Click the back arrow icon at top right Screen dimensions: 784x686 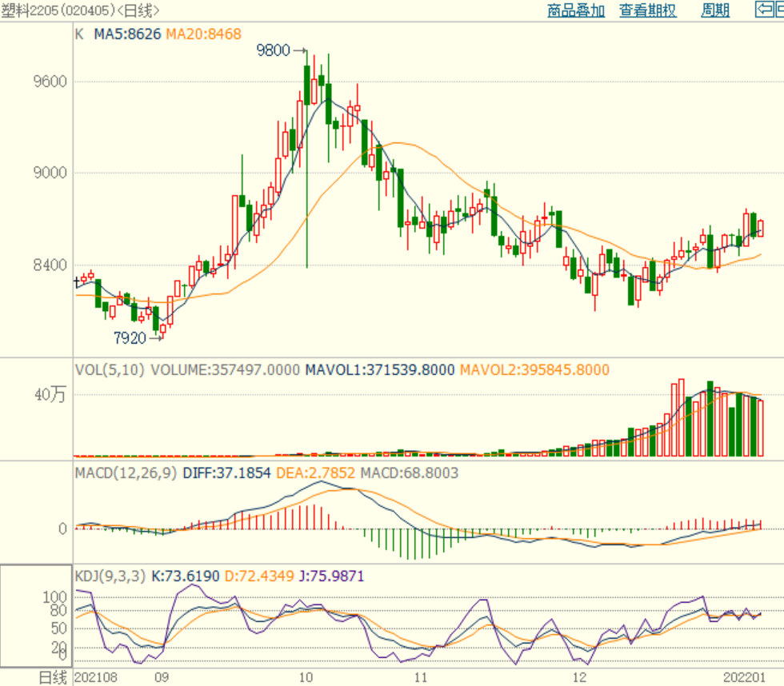[770, 10]
